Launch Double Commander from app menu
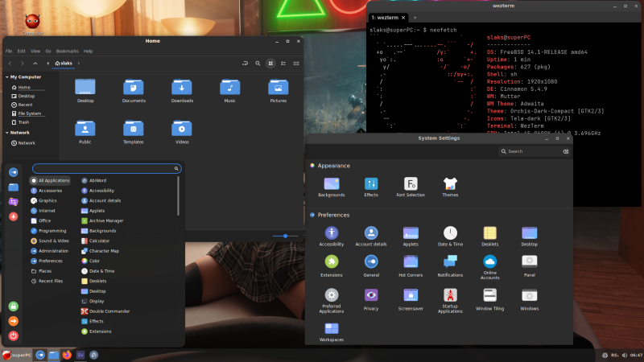This screenshot has width=644, height=362. pos(105,311)
